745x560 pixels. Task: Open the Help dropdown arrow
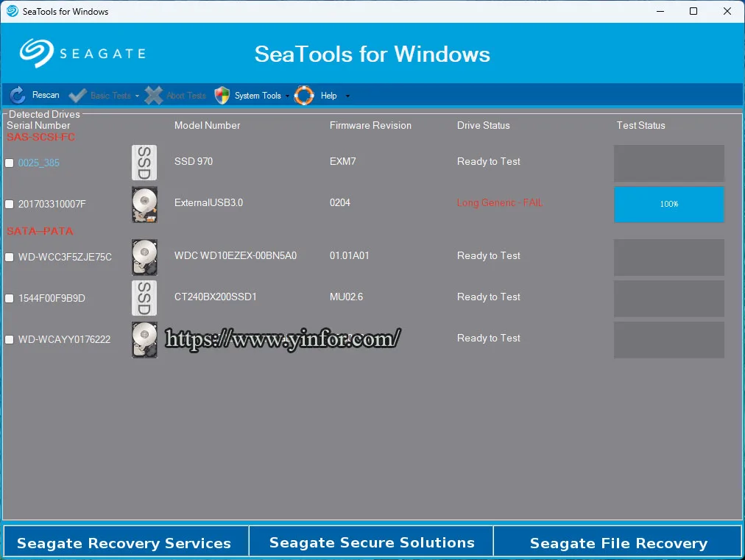(347, 96)
